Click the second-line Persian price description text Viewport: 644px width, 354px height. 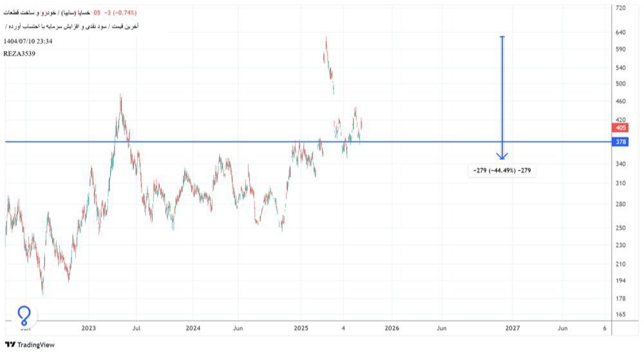coord(74,26)
